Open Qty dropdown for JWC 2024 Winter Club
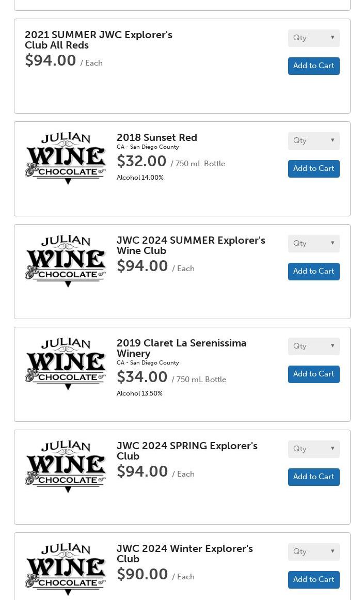The image size is (364, 600). click(313, 552)
